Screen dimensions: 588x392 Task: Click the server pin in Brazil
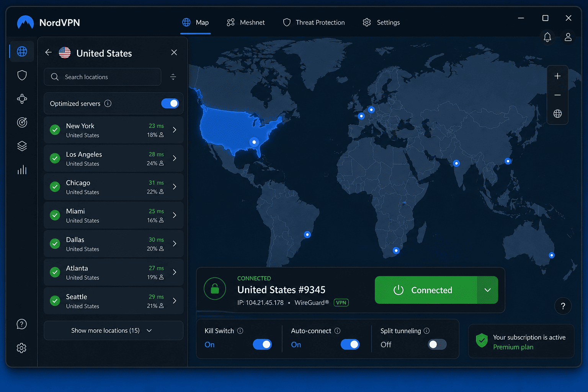coord(307,234)
